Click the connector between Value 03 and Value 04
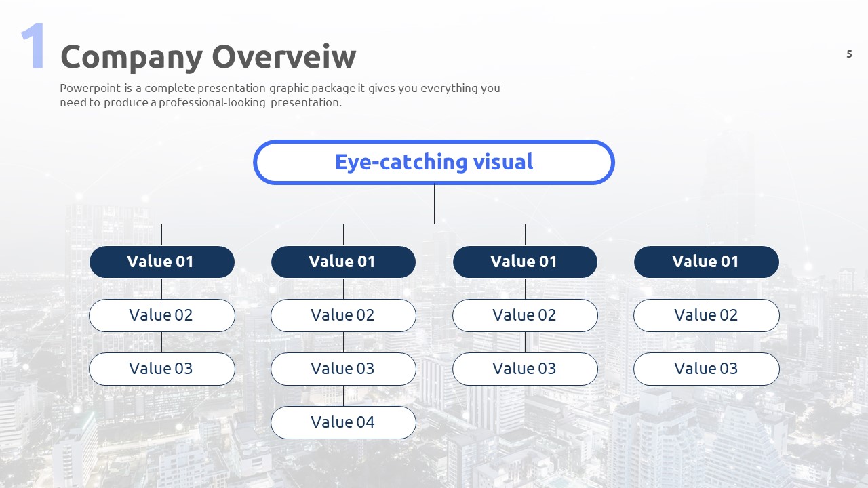The height and width of the screenshot is (488, 868). pos(343,396)
